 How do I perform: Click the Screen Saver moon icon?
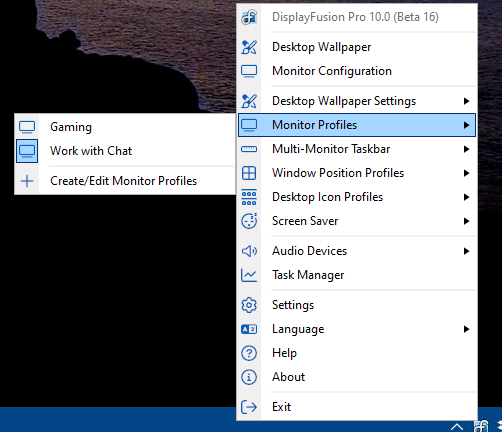(249, 221)
